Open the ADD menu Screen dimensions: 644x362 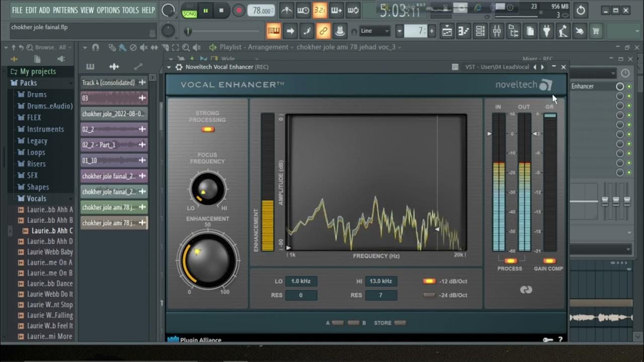click(45, 10)
